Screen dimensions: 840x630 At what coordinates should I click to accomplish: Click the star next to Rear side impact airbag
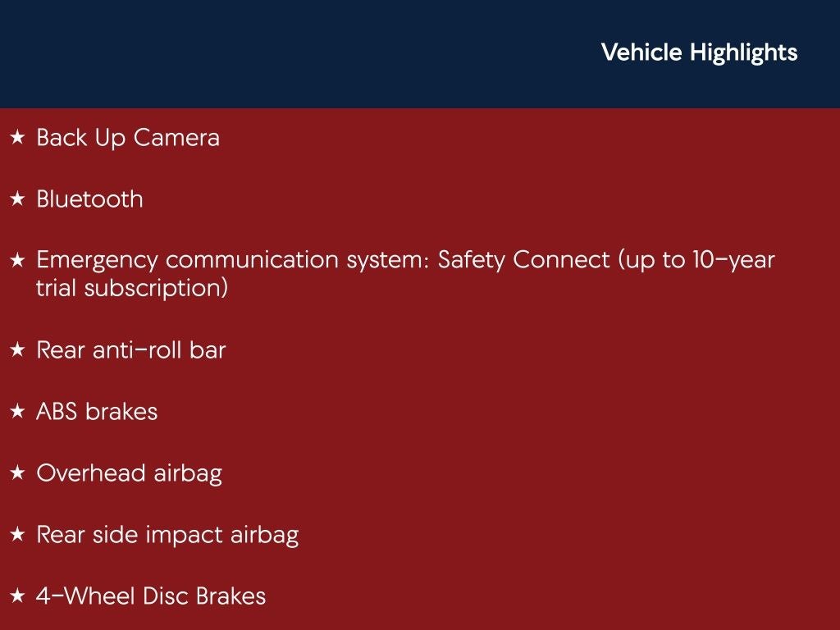[17, 535]
